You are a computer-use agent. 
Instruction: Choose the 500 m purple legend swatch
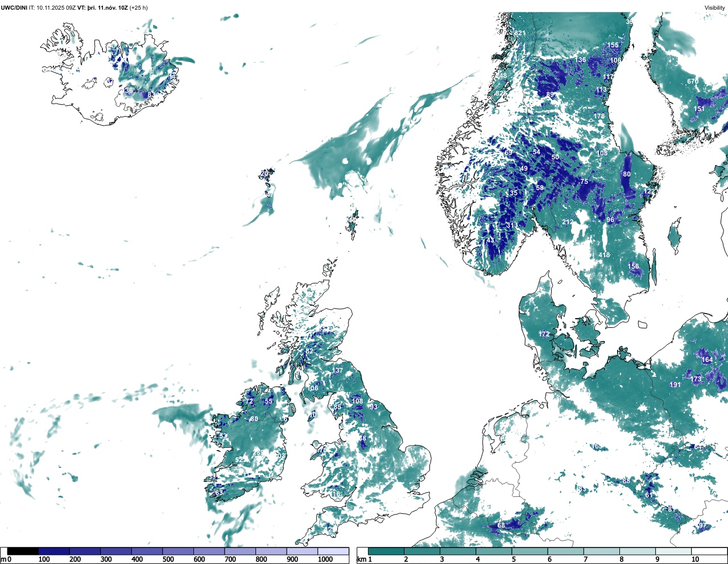[178, 551]
